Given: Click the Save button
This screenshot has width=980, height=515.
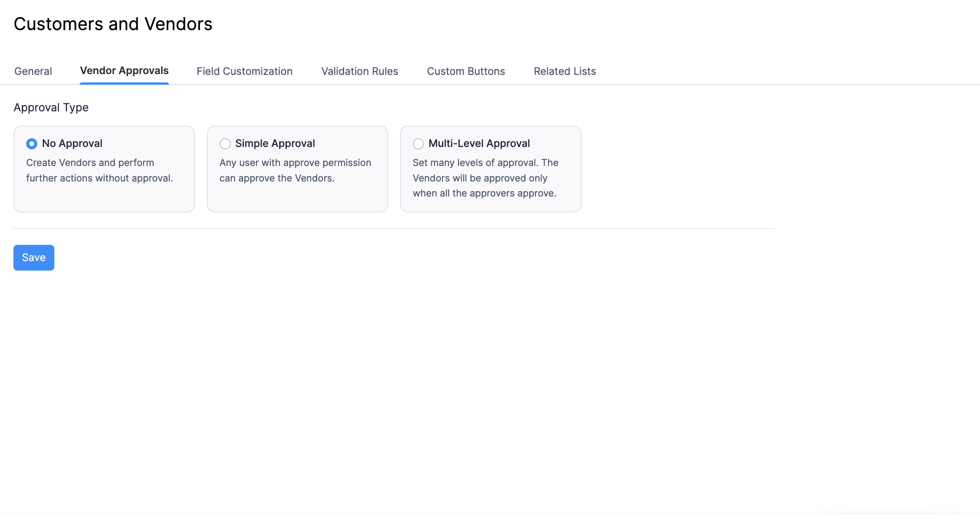Looking at the screenshot, I should [x=33, y=257].
